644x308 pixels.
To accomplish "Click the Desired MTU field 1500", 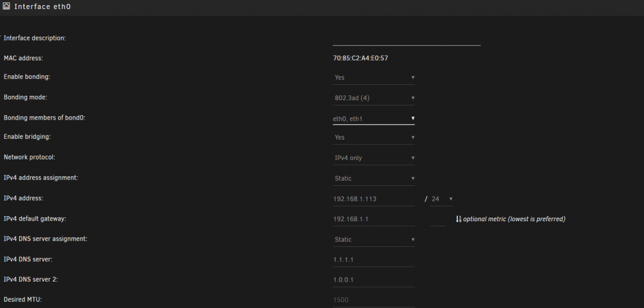I will (x=374, y=300).
